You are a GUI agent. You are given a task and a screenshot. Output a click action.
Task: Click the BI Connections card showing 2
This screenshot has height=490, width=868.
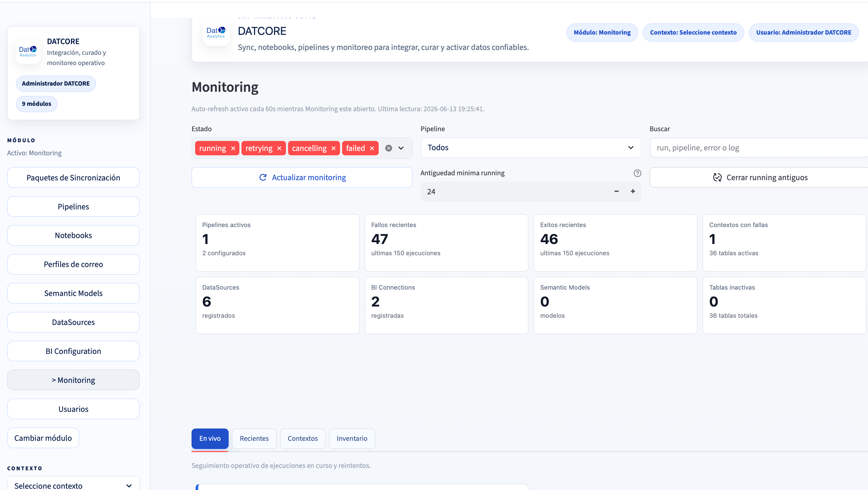[446, 305]
